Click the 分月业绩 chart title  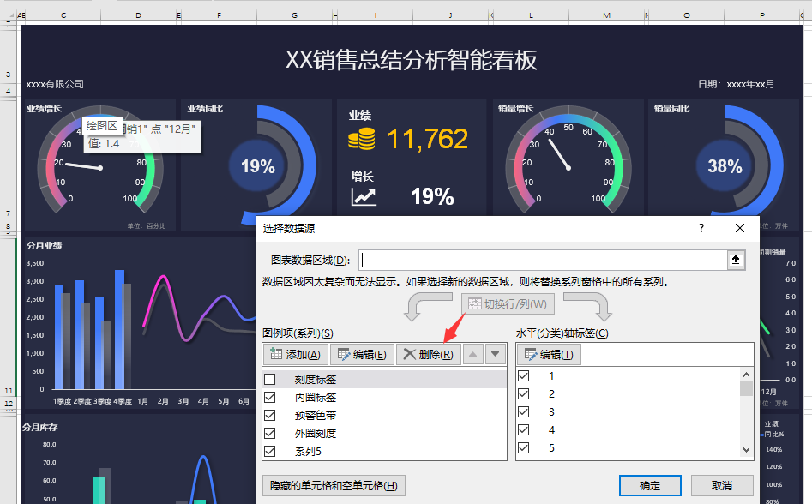click(45, 246)
